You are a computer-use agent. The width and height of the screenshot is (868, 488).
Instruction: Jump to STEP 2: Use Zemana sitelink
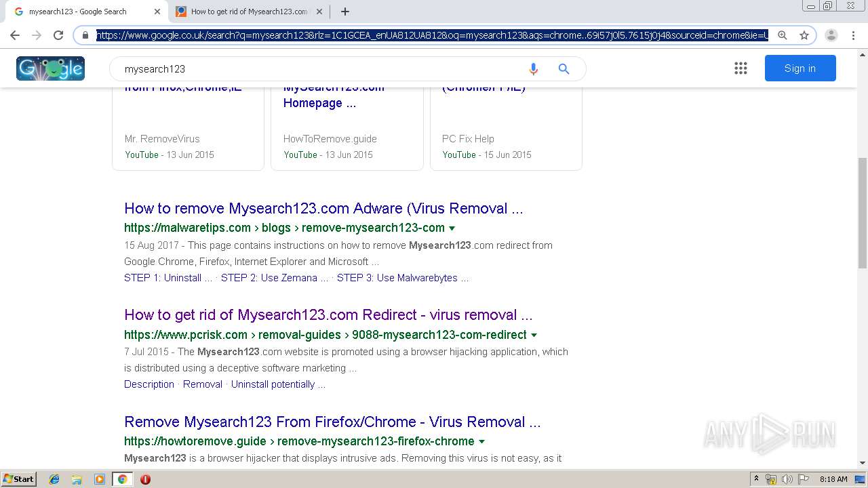coord(275,278)
